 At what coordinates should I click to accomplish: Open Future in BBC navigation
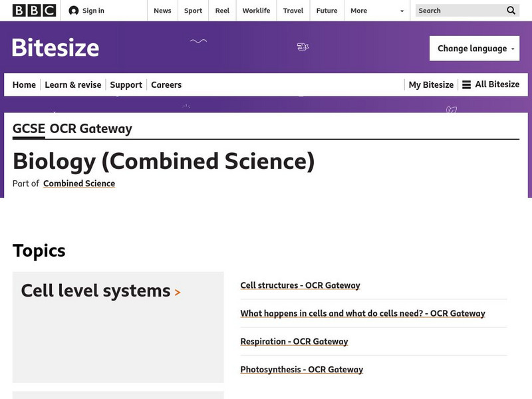(x=327, y=11)
